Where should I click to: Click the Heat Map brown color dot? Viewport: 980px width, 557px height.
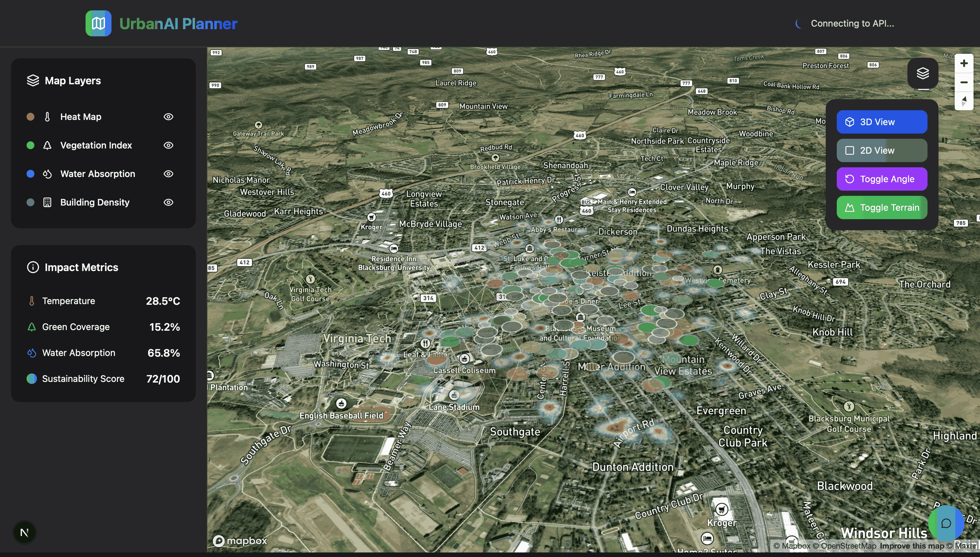30,117
